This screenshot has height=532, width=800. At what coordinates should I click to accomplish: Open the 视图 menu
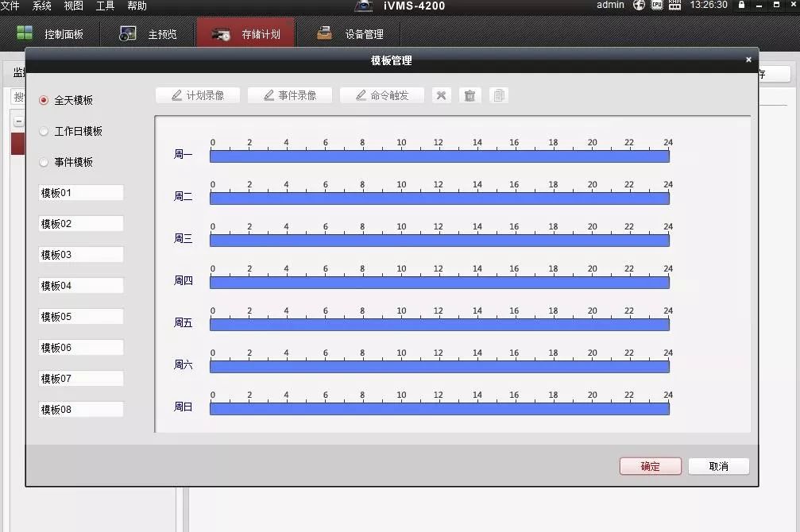coord(73,6)
